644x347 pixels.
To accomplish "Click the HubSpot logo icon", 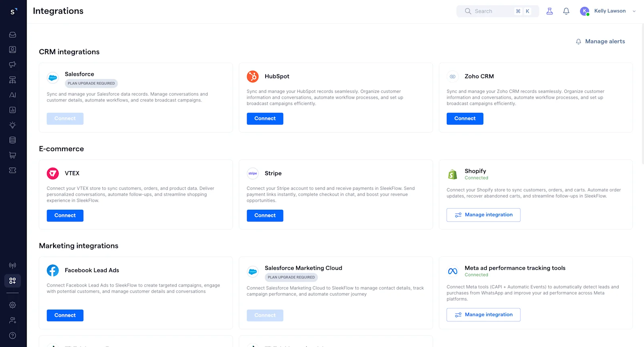I will pyautogui.click(x=253, y=76).
